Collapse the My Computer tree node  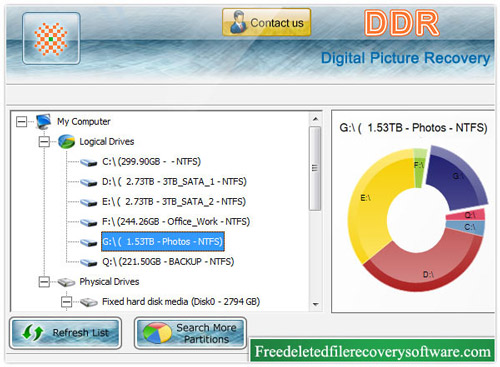click(x=21, y=122)
